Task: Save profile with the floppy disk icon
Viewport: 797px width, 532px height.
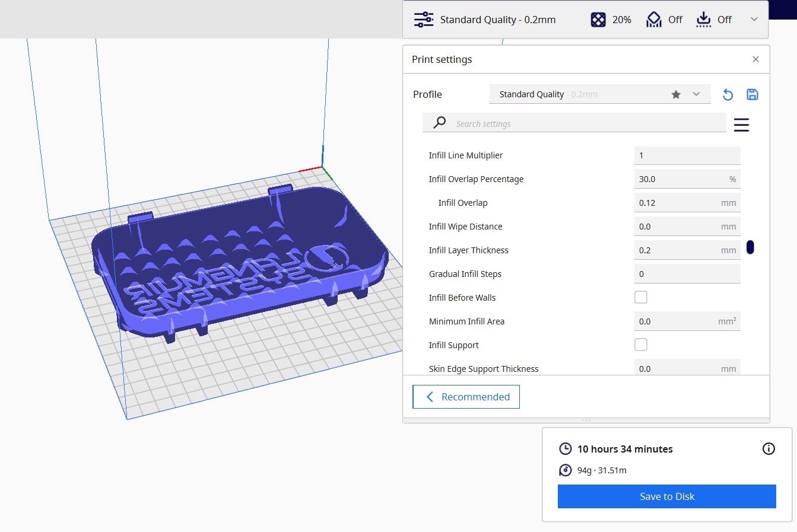Action: point(752,94)
